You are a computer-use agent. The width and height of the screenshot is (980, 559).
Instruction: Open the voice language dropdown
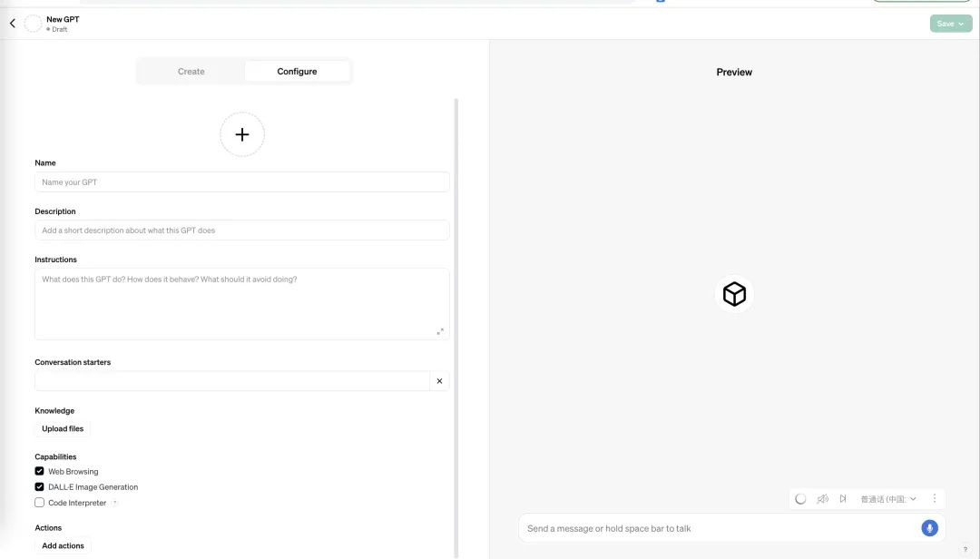pos(888,499)
